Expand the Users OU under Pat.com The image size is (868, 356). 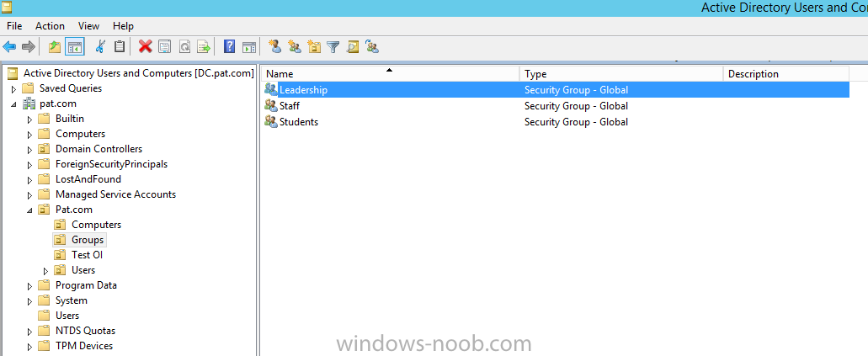pyautogui.click(x=45, y=270)
